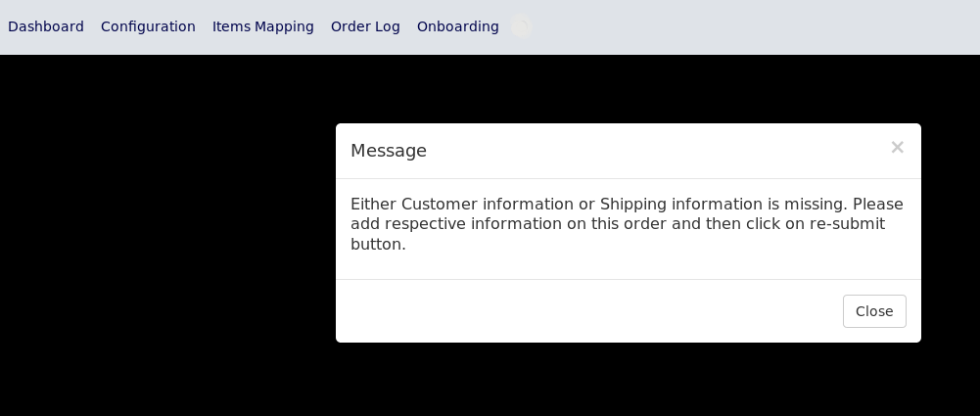Click the dark backdrop outside the dialog
Screen dimensions: 980x416
pyautogui.click(x=167, y=235)
